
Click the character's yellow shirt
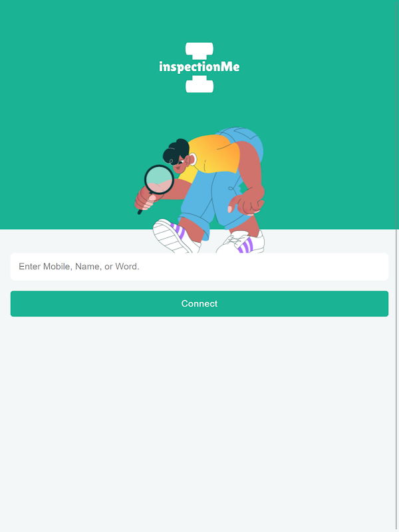(212, 154)
